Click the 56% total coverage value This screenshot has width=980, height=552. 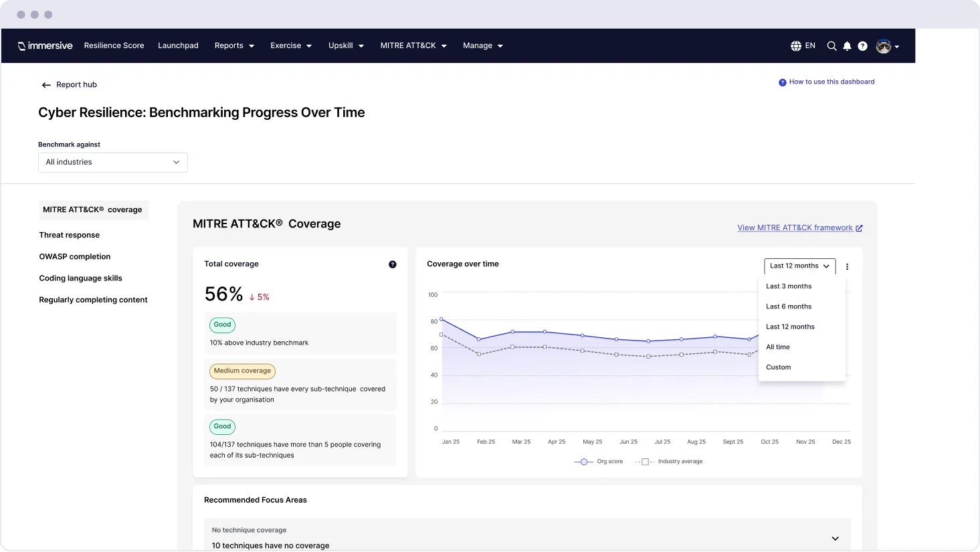point(223,294)
